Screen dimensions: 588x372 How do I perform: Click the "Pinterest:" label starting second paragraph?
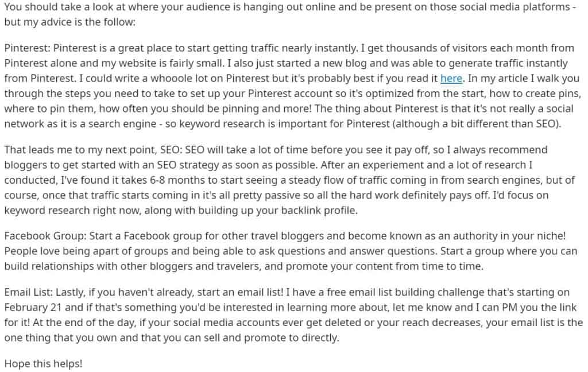(x=28, y=48)
